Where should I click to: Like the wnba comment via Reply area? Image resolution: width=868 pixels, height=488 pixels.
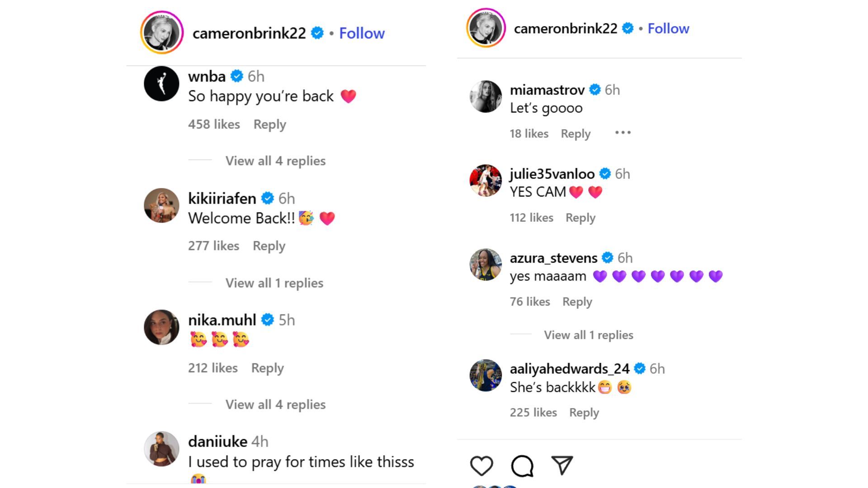(x=269, y=124)
